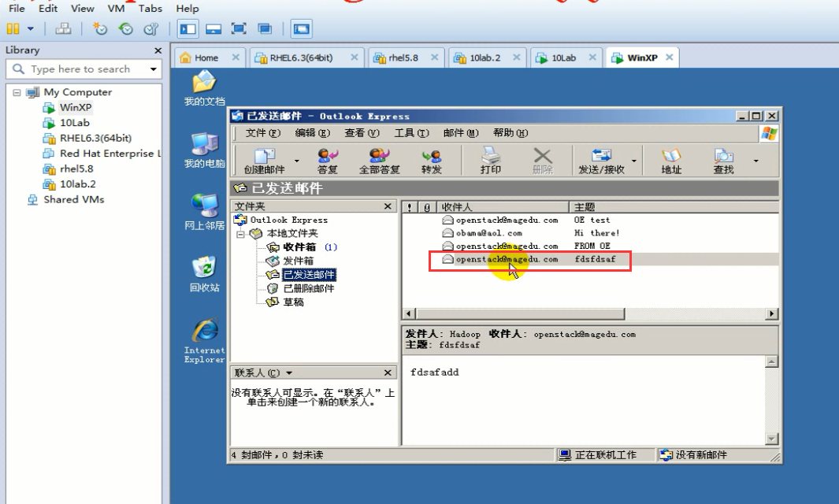The width and height of the screenshot is (839, 504).
Task: Open the 文件(F) menu in Outlook Express
Action: coord(262,133)
